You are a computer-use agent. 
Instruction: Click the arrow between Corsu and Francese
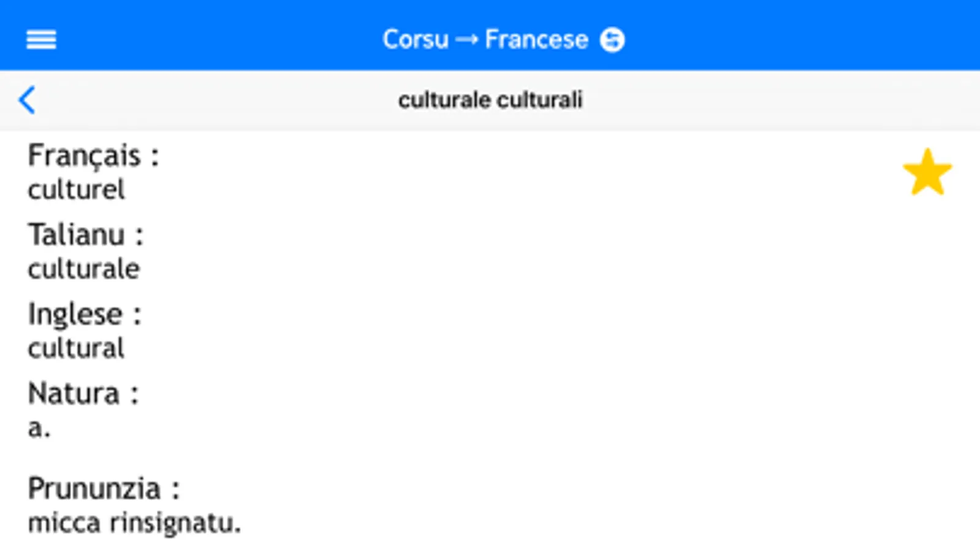click(x=466, y=40)
